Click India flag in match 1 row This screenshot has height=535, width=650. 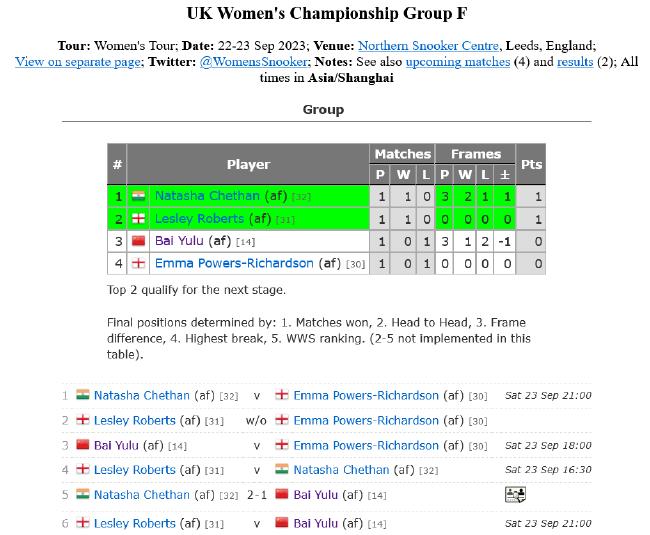83,395
